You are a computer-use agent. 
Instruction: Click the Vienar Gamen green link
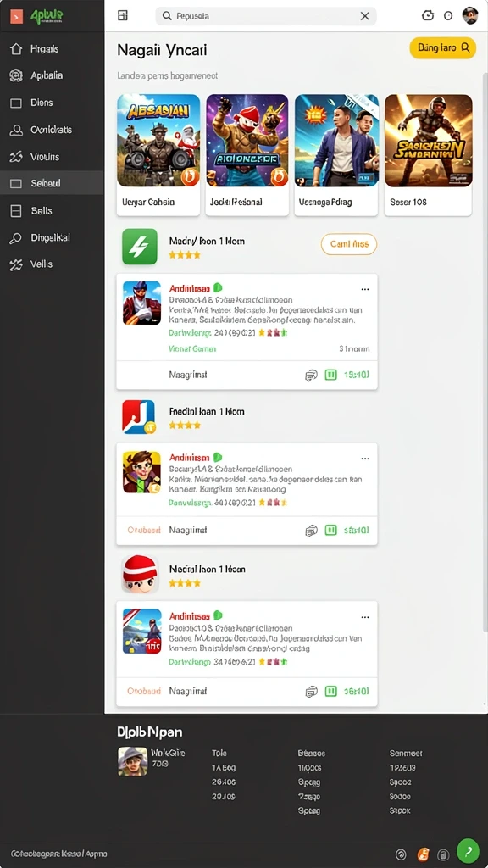(x=192, y=348)
